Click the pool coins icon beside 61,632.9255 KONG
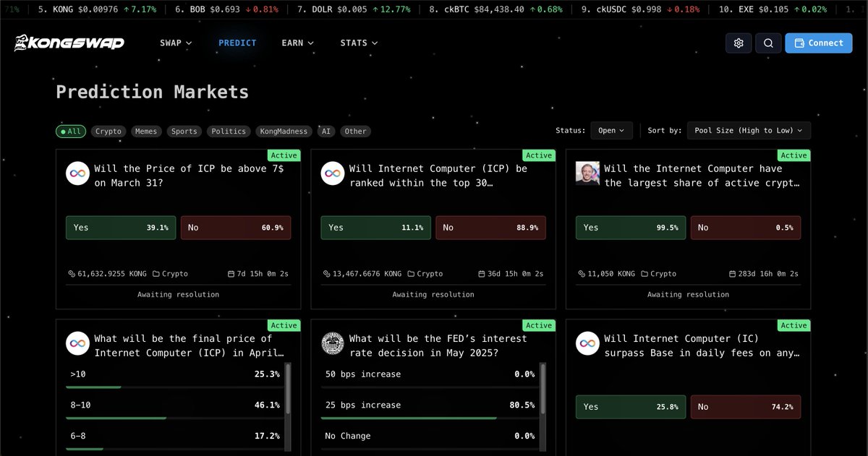This screenshot has height=456, width=868. 72,274
